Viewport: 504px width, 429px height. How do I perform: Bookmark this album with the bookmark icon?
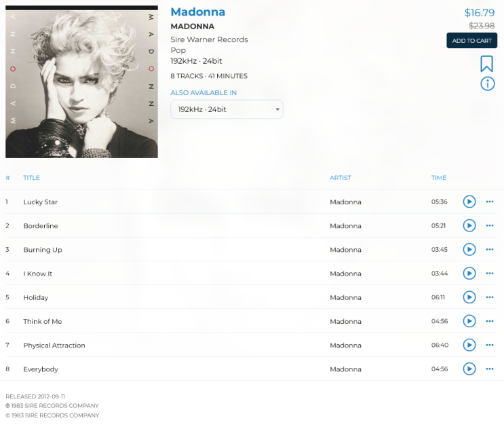(486, 64)
